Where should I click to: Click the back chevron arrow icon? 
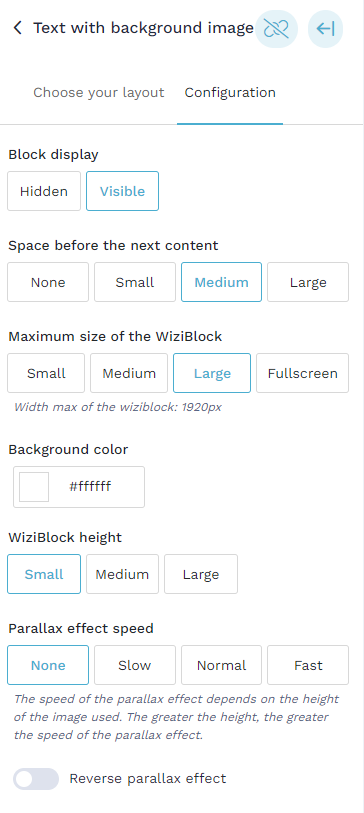coord(18,28)
